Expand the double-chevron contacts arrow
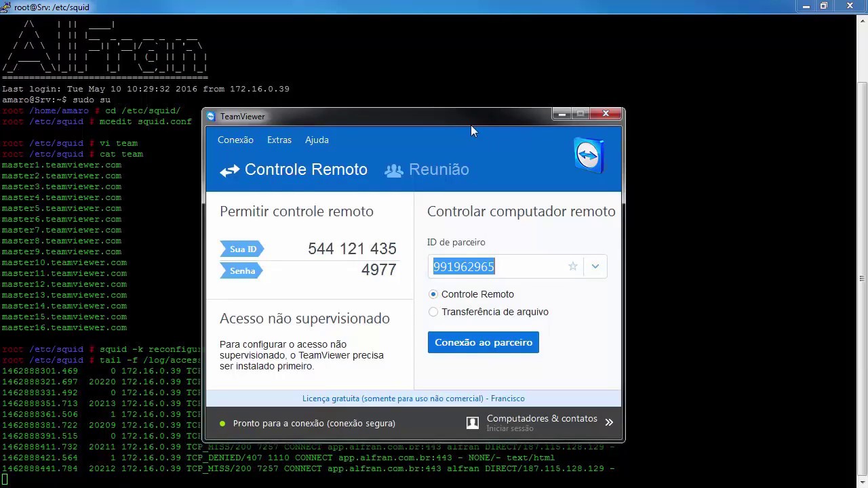868x488 pixels. point(609,422)
